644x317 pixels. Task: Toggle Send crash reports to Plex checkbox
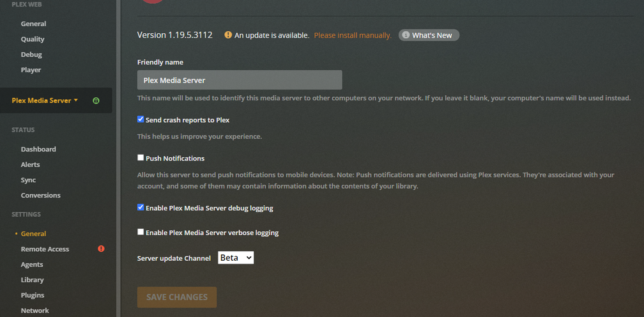tap(141, 120)
